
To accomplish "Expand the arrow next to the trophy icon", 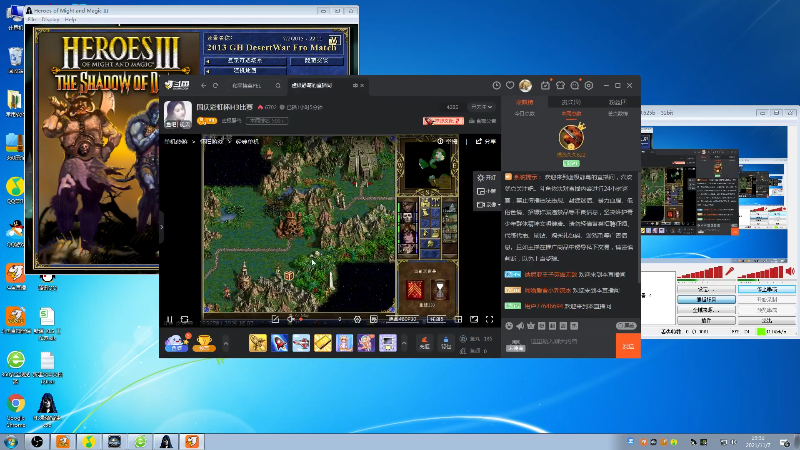I will [x=226, y=343].
